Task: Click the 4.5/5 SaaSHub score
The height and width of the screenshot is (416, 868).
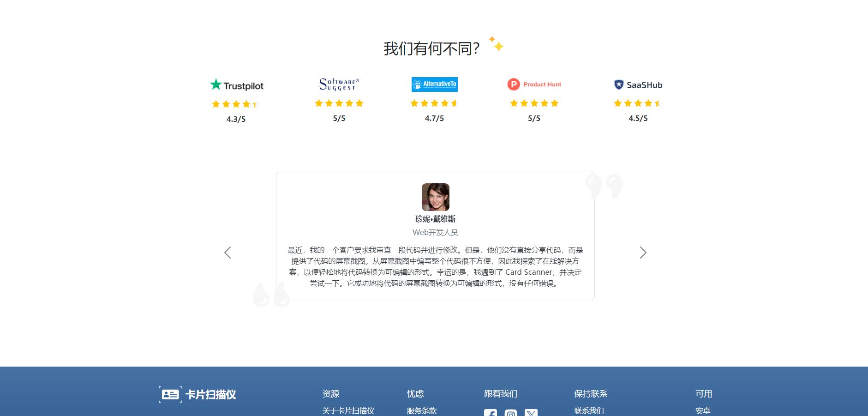Action: pyautogui.click(x=638, y=118)
